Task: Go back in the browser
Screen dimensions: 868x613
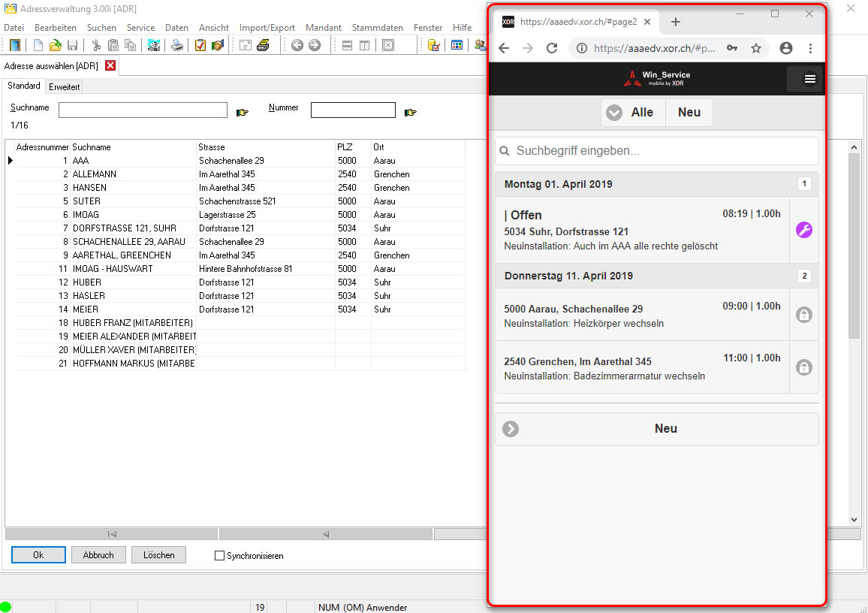Action: pos(504,48)
